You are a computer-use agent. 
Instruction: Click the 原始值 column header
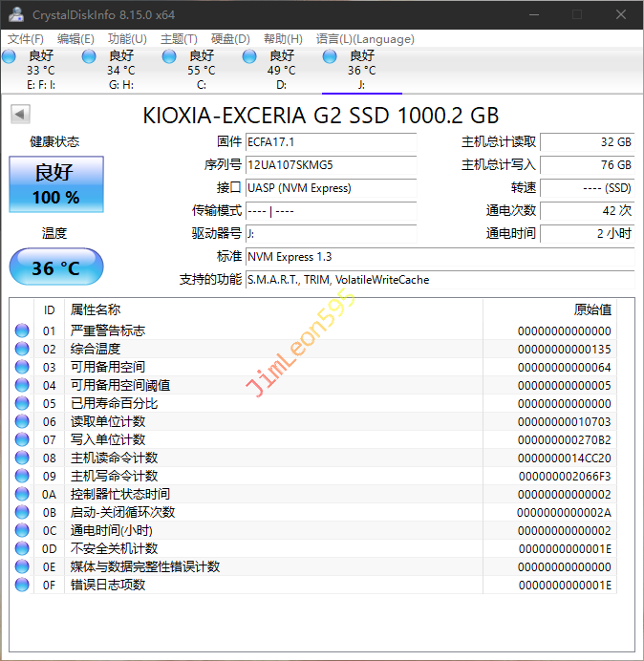592,309
